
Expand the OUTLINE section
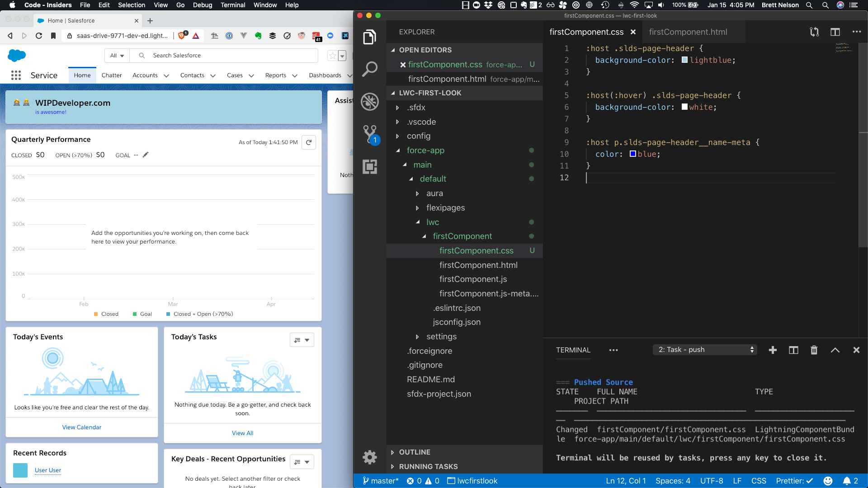[x=392, y=452]
